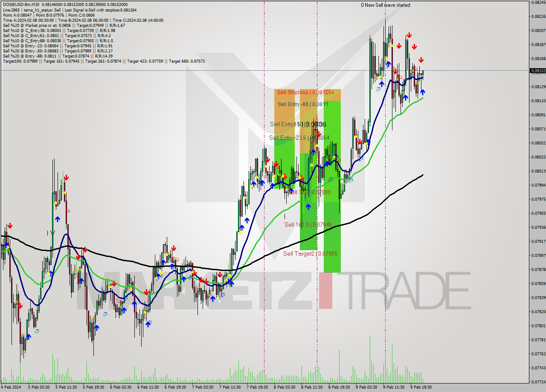Click the 0.07839 price axis label
The image size is (546, 392).
pyautogui.click(x=538, y=297)
